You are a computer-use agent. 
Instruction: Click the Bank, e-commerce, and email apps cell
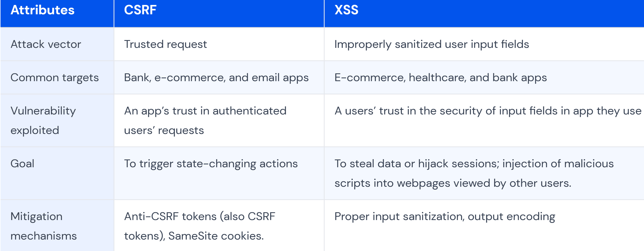tap(216, 78)
